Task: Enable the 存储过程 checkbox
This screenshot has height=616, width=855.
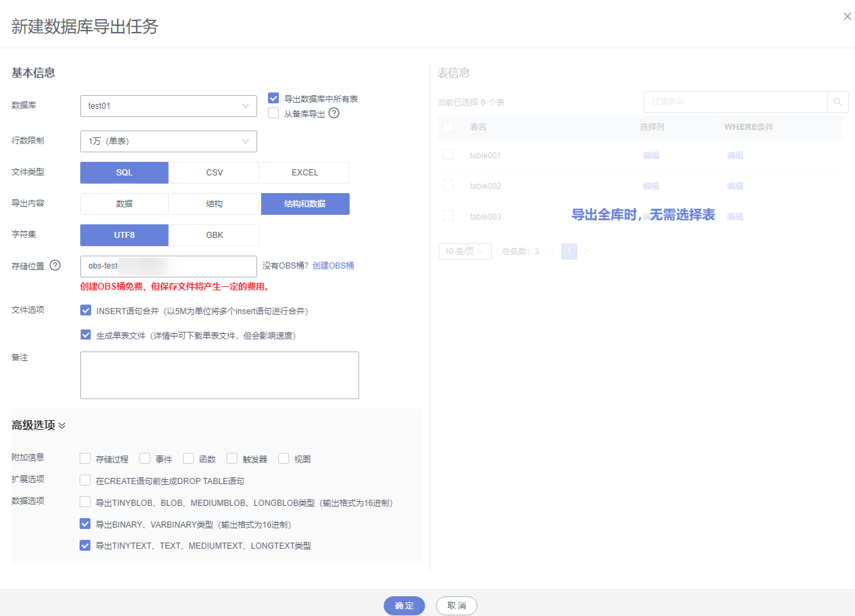Action: [85, 459]
